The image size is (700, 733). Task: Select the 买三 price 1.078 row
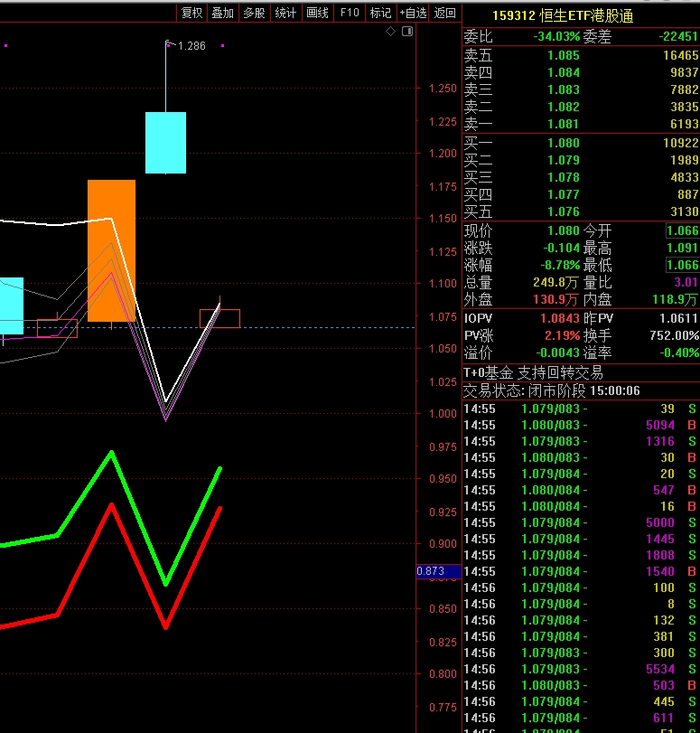(582, 177)
